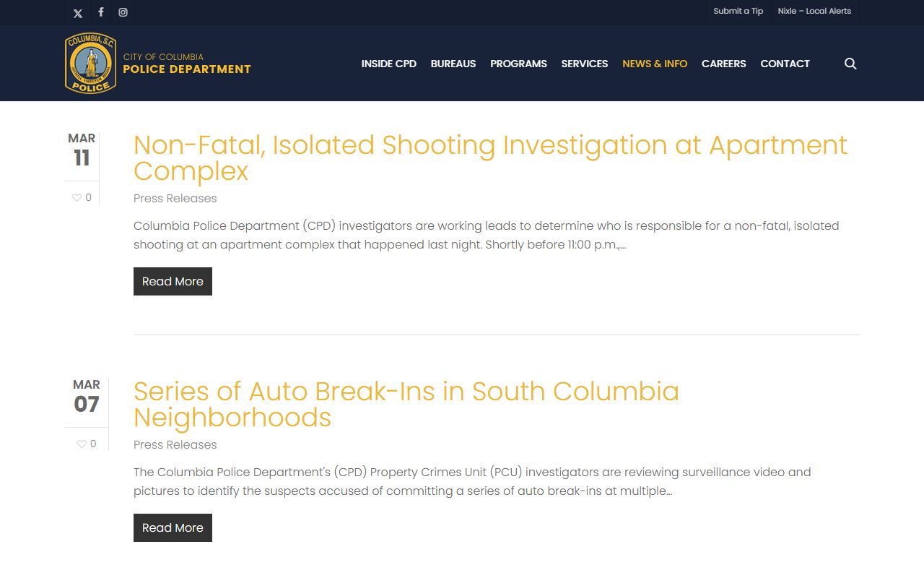Click excerpt starting 'Columbia Police Department (CPD) investigators'
The width and height of the screenshot is (924, 578).
[487, 235]
